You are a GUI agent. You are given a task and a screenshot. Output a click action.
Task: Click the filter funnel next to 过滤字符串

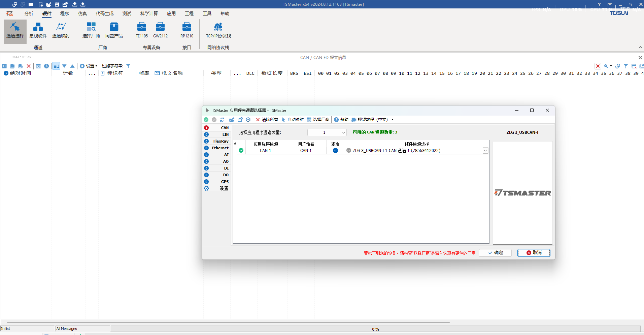tap(128, 66)
